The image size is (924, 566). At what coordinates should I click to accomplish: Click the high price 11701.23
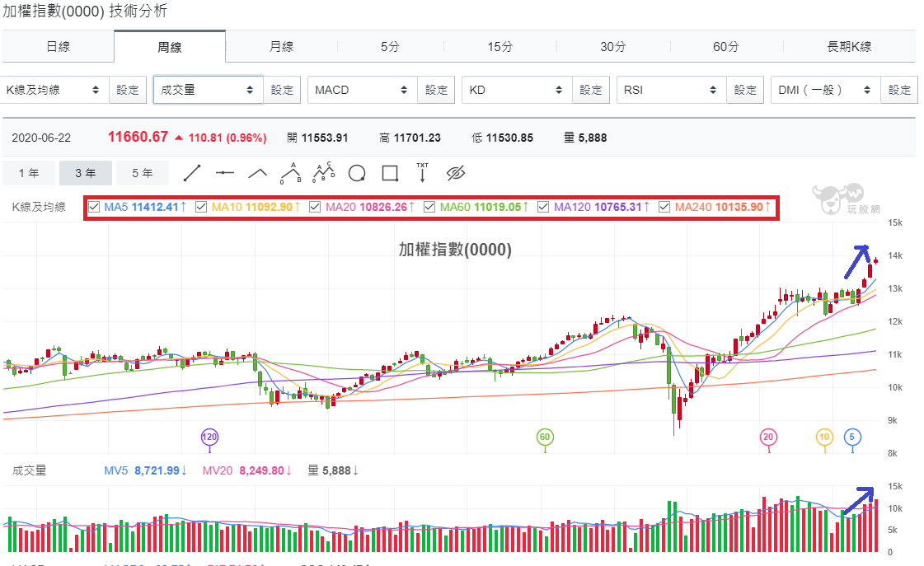tap(417, 138)
